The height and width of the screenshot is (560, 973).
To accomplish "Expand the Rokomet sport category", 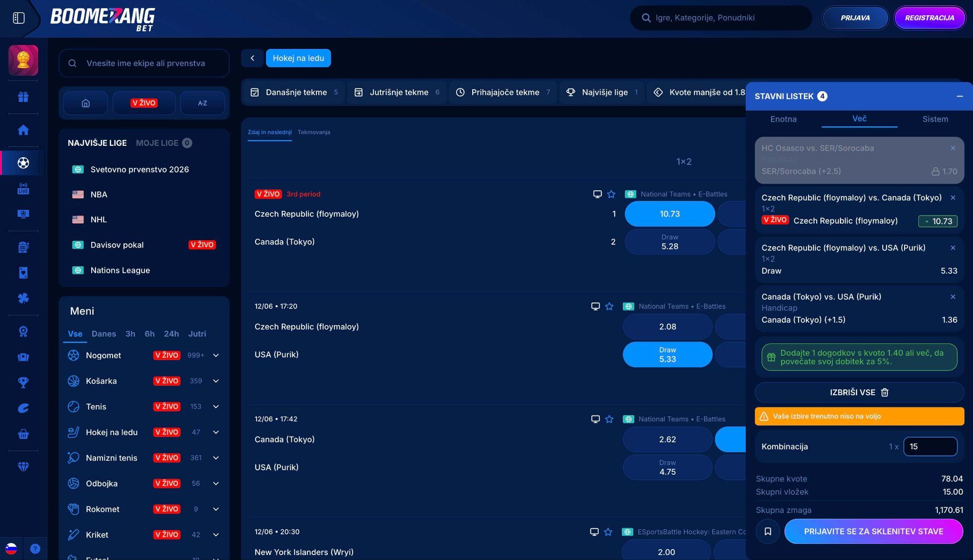I will (x=216, y=509).
